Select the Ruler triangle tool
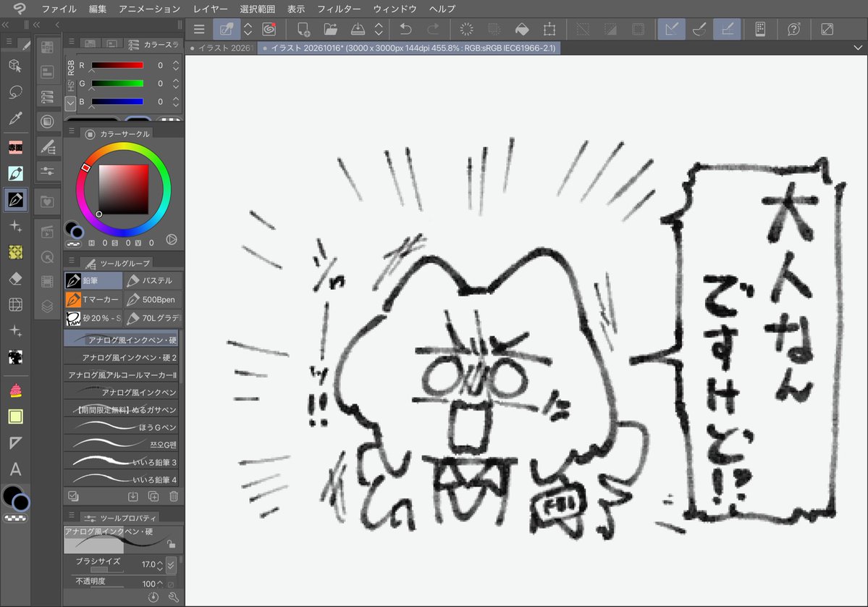The height and width of the screenshot is (607, 868). click(15, 443)
